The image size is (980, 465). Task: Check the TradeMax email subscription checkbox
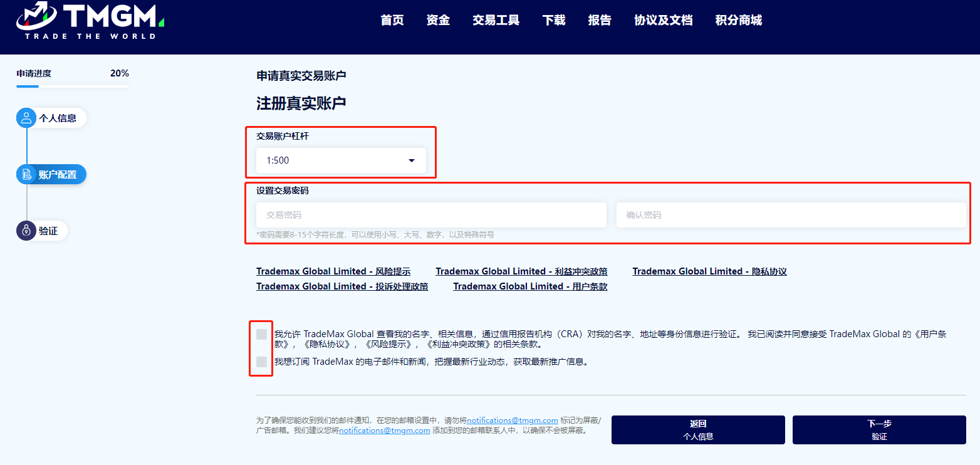click(x=261, y=362)
